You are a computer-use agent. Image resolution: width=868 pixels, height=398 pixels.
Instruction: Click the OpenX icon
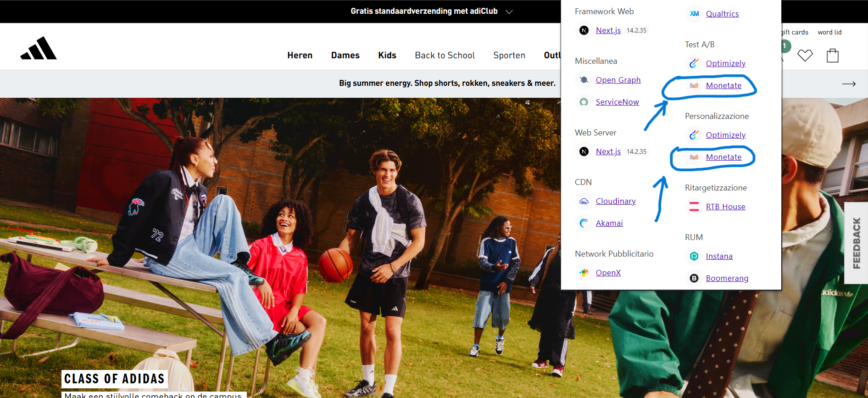pyautogui.click(x=584, y=273)
